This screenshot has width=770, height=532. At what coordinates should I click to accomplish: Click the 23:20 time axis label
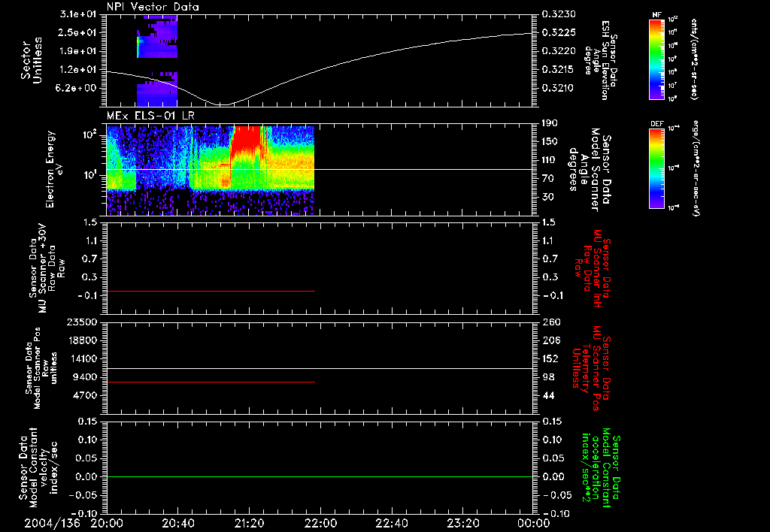pyautogui.click(x=462, y=523)
